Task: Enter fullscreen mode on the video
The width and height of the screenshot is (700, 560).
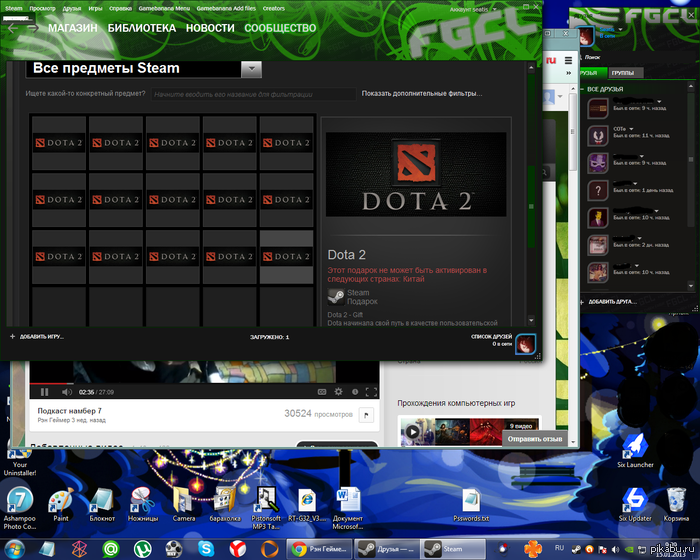Action: [x=371, y=392]
